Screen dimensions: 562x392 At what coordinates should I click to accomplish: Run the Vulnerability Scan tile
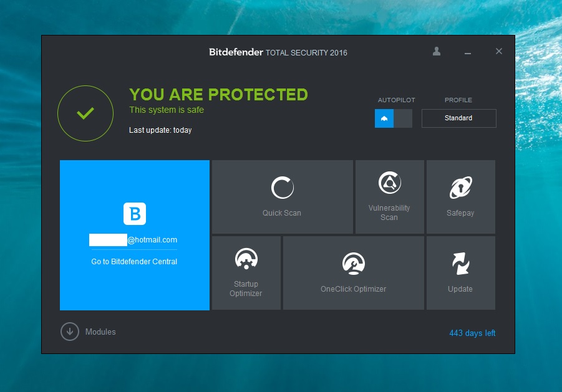click(x=390, y=196)
